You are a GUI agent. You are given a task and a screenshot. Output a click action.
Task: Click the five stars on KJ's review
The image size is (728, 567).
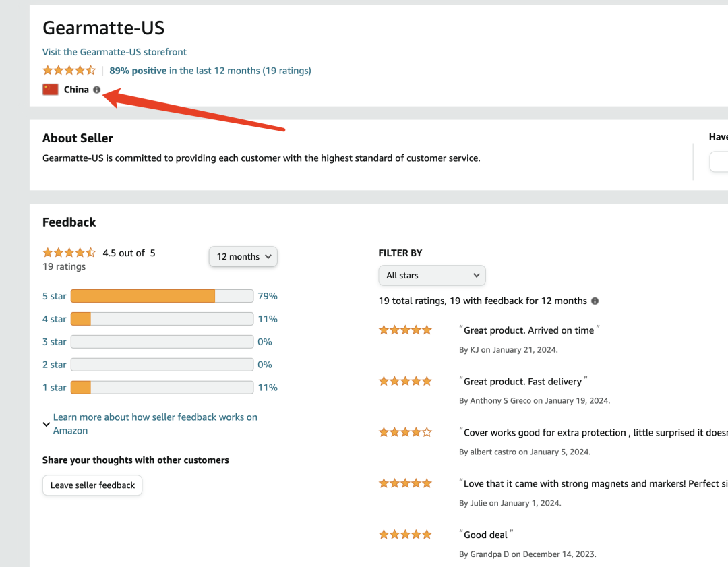(x=405, y=330)
